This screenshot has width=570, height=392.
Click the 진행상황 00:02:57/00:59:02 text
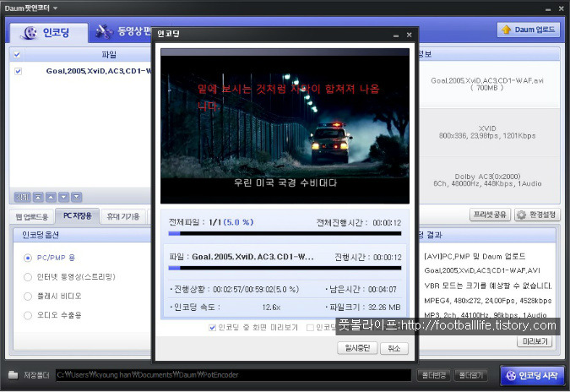256,290
